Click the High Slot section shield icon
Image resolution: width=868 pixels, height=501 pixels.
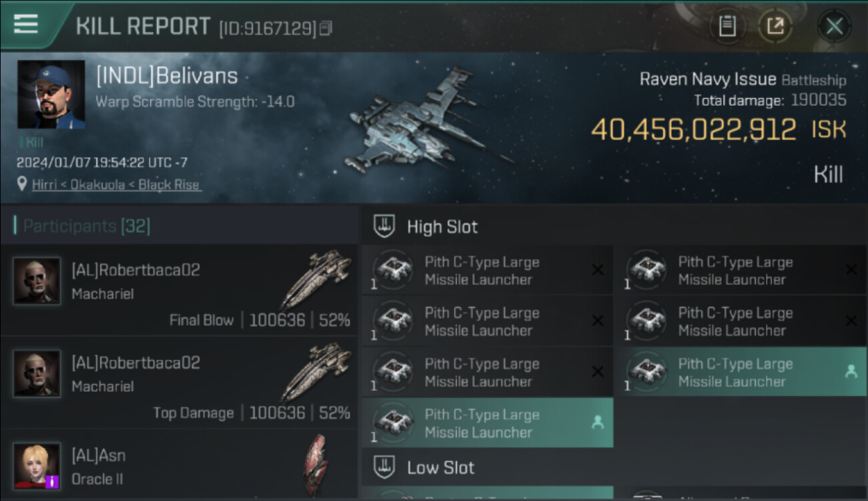pos(384,226)
